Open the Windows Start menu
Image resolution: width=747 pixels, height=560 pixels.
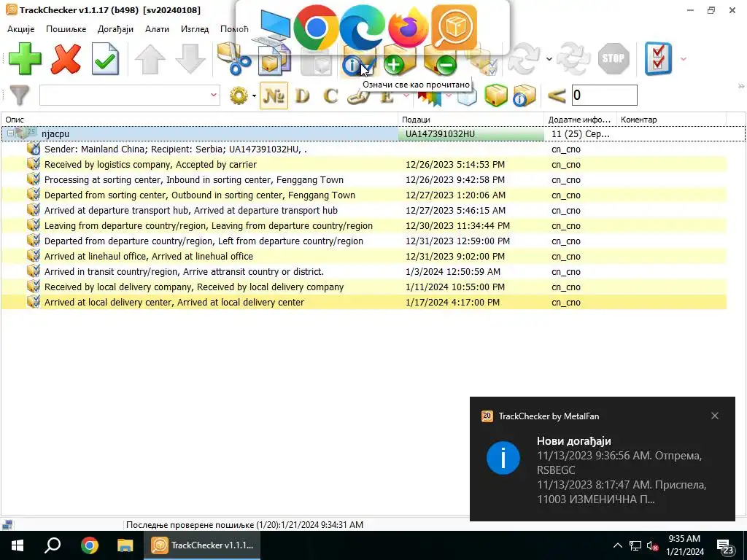18,545
